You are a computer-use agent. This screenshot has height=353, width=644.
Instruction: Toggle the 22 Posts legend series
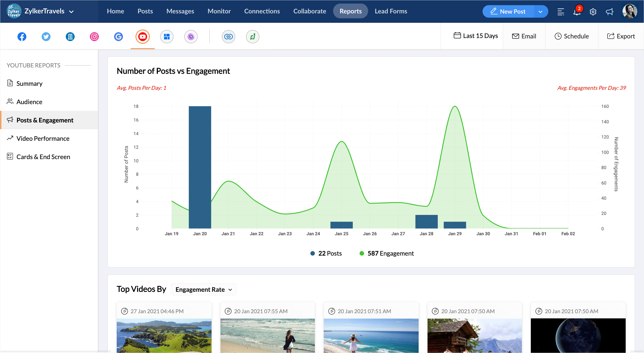pos(326,253)
